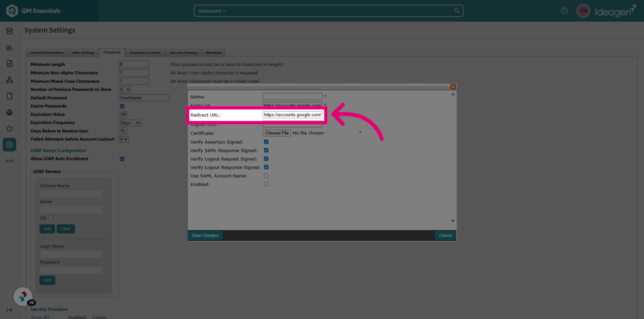644x319 pixels.
Task: Close the identity provider dialog
Action: point(453,87)
